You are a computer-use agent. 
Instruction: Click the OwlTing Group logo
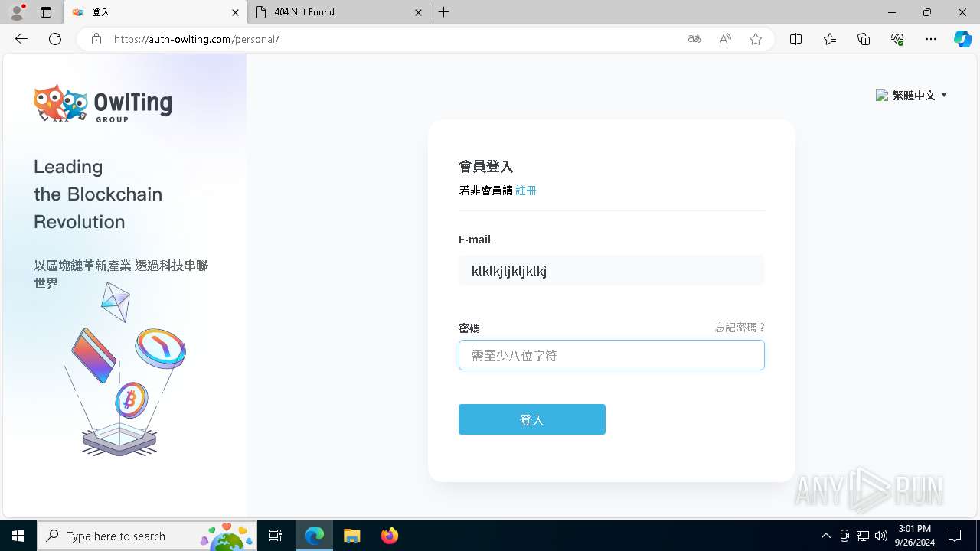pyautogui.click(x=103, y=103)
